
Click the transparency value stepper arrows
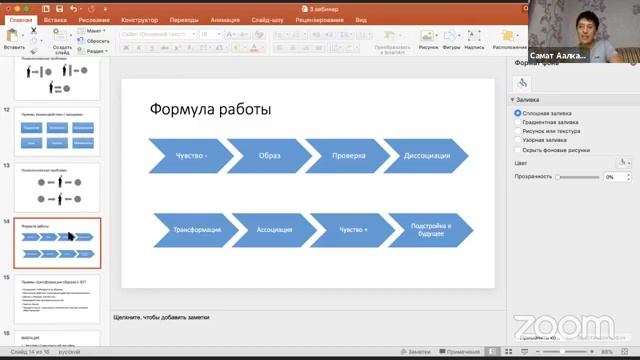pyautogui.click(x=629, y=177)
